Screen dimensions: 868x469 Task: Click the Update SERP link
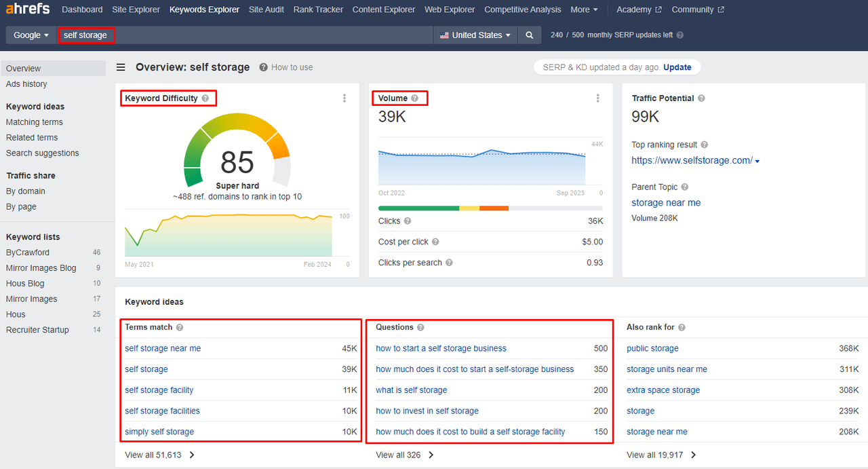(x=677, y=67)
